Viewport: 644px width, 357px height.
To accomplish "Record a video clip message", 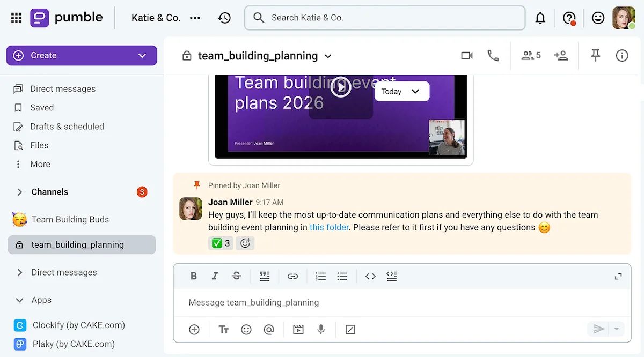I will (298, 330).
